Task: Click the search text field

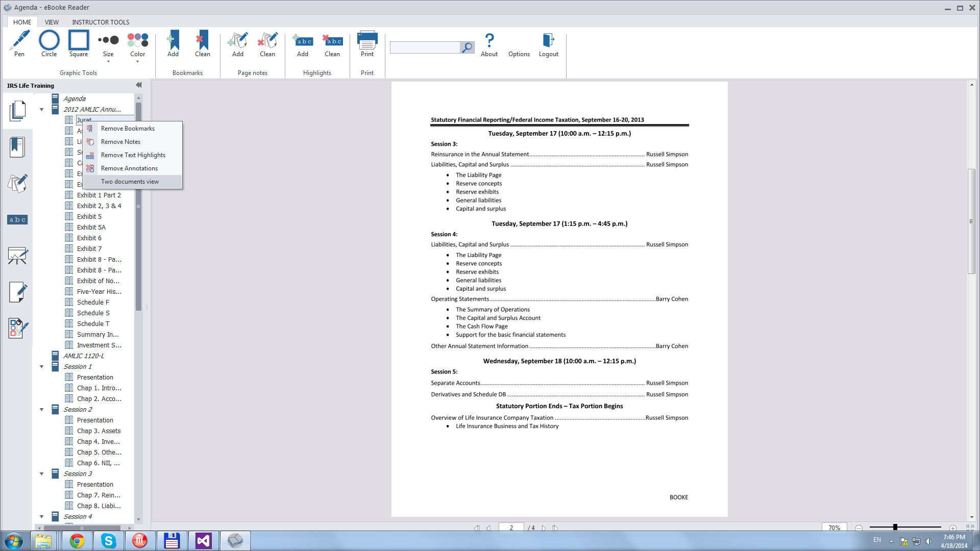Action: 425,47
